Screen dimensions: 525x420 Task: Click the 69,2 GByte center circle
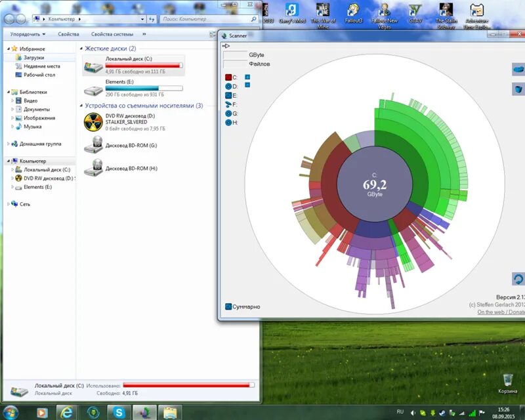click(375, 184)
